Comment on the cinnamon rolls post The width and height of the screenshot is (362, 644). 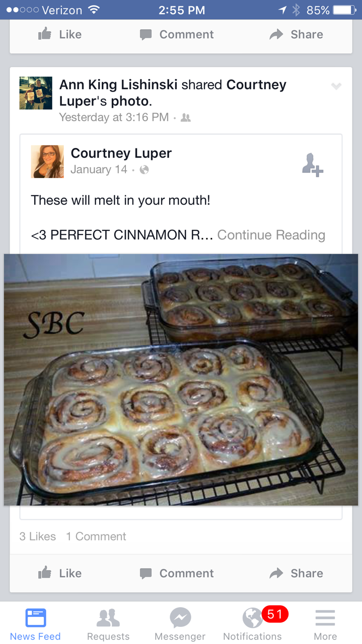coord(177,573)
